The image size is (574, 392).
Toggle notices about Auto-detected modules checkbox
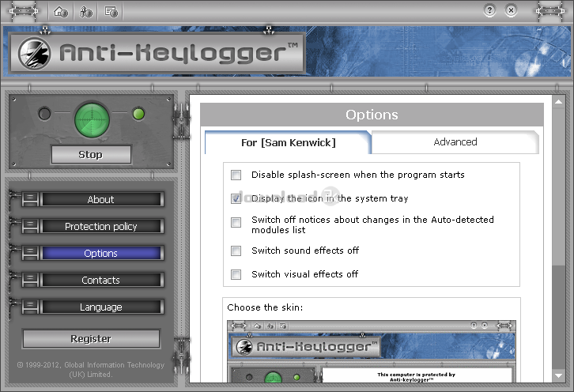click(236, 222)
